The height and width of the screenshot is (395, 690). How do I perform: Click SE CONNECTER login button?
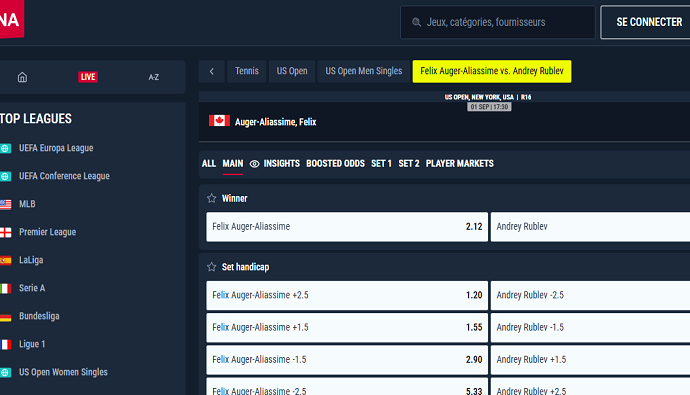[x=646, y=22]
